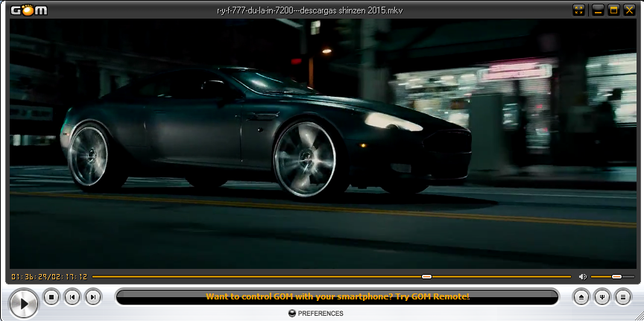The height and width of the screenshot is (321, 644).
Task: Skip to the previous track
Action: (72, 296)
